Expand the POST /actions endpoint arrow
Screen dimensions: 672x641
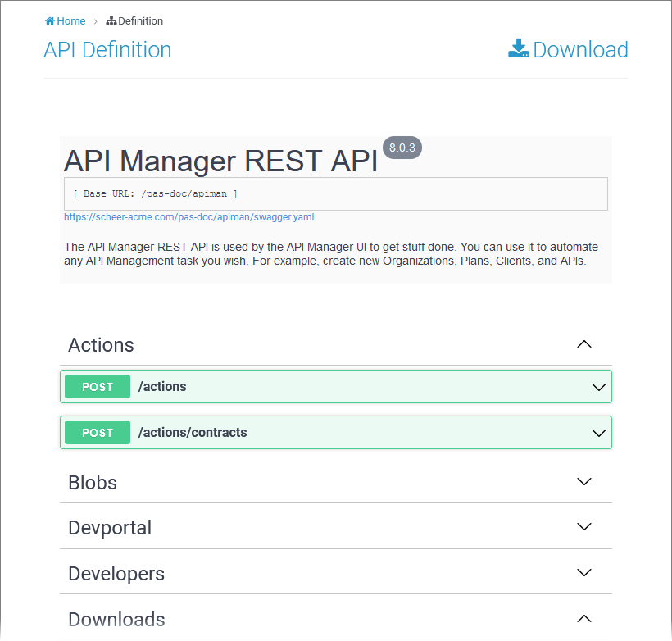(599, 387)
